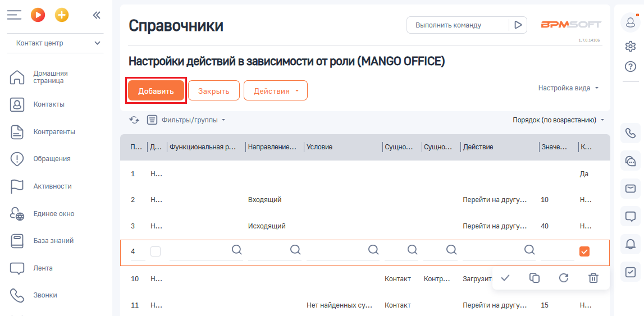Open the Настройка вида dropdown
The height and width of the screenshot is (316, 644).
[x=568, y=88]
